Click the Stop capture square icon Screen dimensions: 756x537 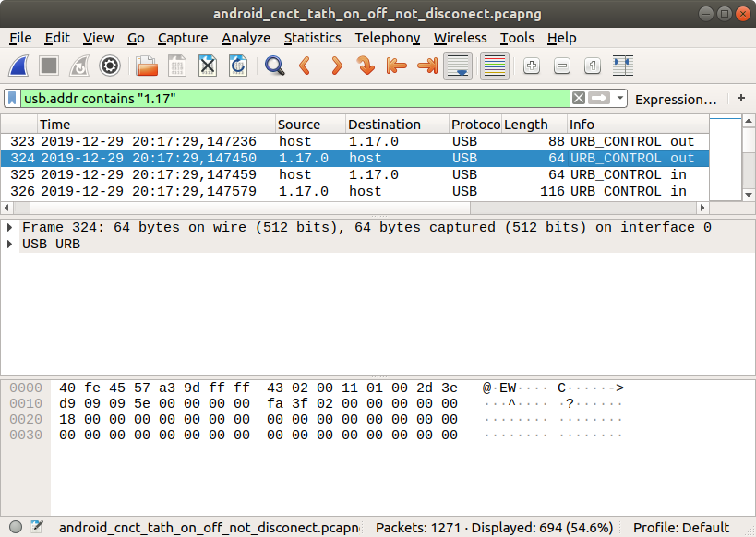(x=49, y=66)
